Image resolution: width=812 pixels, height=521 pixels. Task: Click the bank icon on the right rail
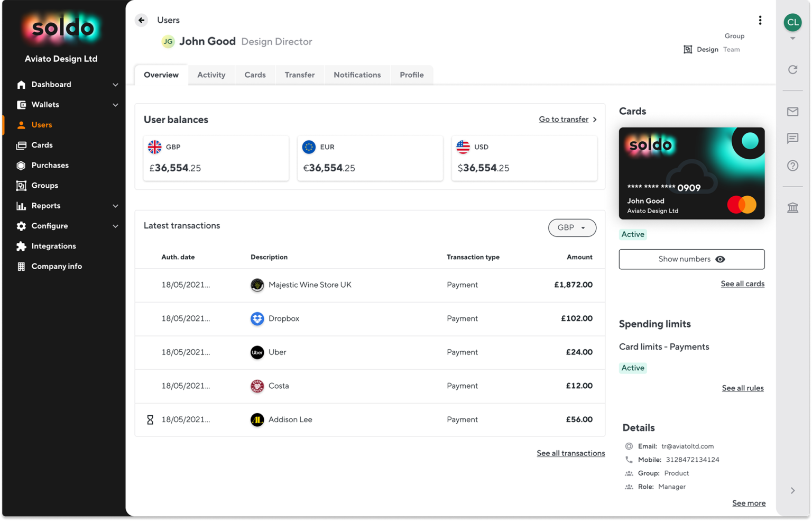tap(792, 207)
